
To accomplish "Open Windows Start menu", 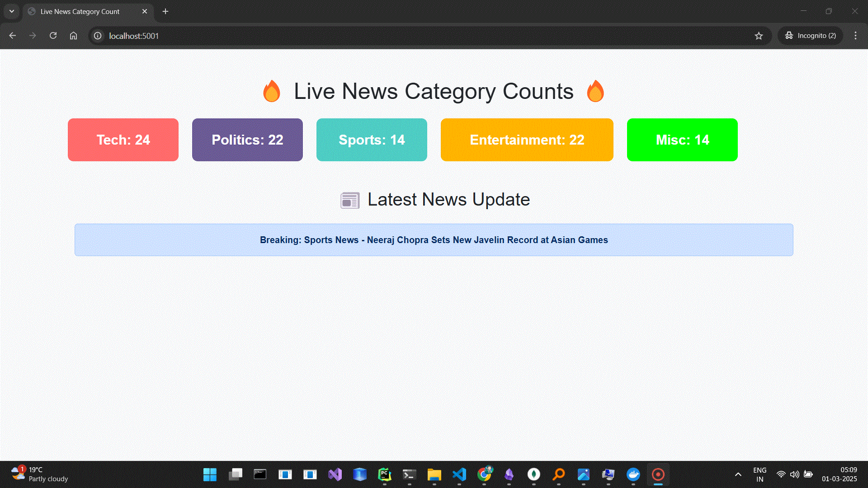I will (210, 474).
